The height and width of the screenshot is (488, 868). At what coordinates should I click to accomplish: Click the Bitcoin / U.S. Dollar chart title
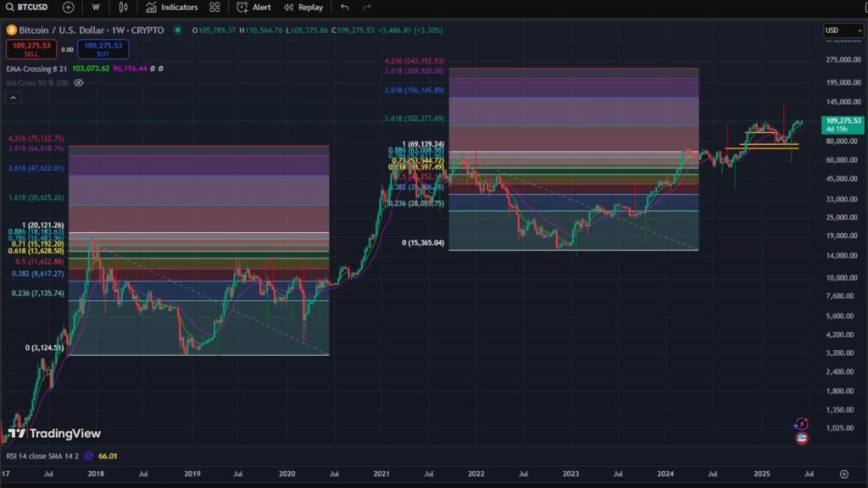(x=92, y=30)
